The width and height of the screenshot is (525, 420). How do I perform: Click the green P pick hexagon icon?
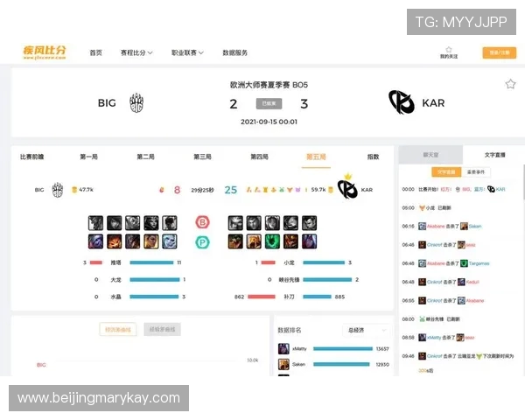202,241
